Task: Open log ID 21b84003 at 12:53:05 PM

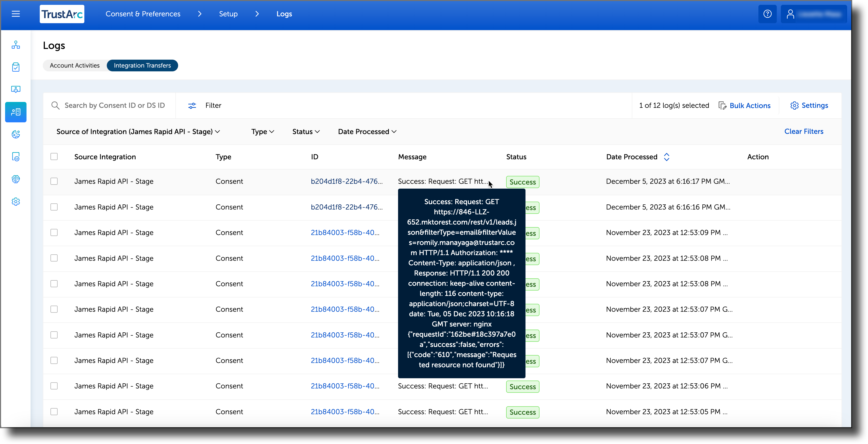Action: 345,412
